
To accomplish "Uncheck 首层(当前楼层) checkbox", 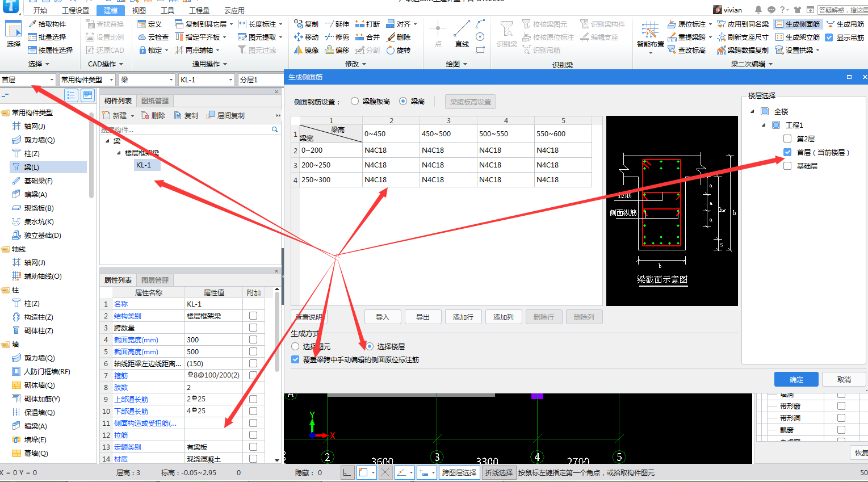I will (787, 152).
